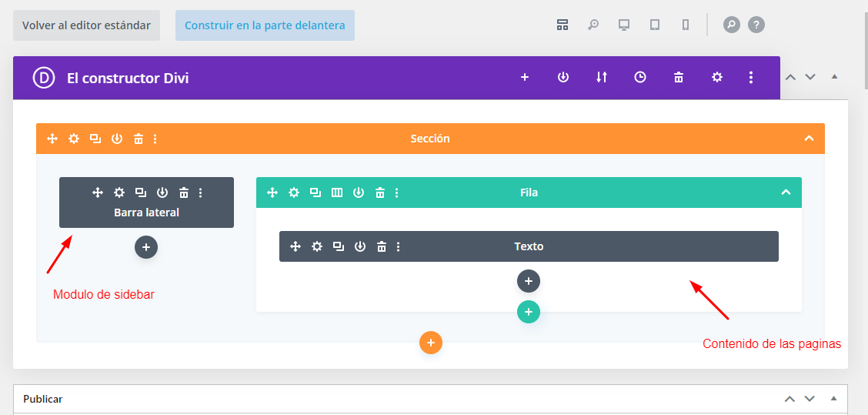Change Fila column structure icon
This screenshot has height=415, width=868.
336,192
